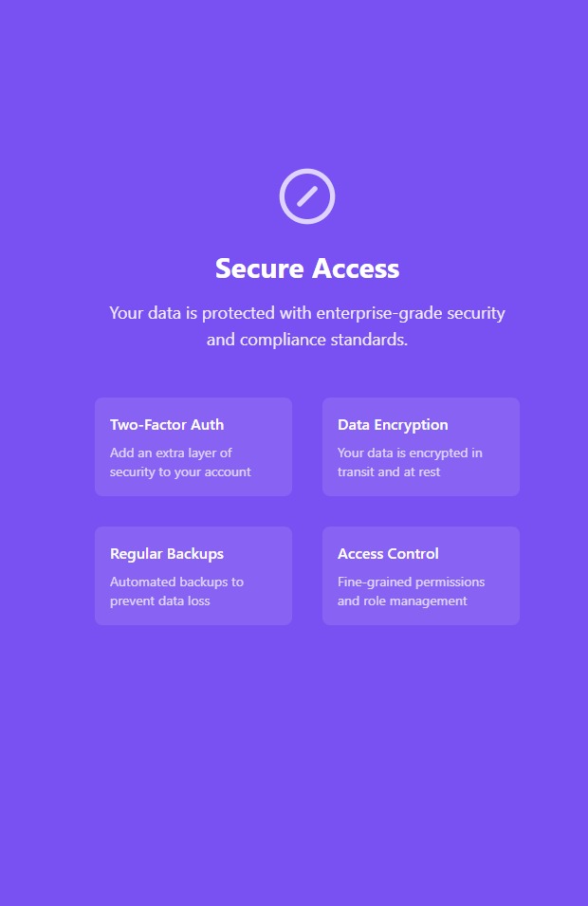Screen dimensions: 588x906
Task: Click 'Add an extra layer of security' text
Action: click(x=180, y=462)
